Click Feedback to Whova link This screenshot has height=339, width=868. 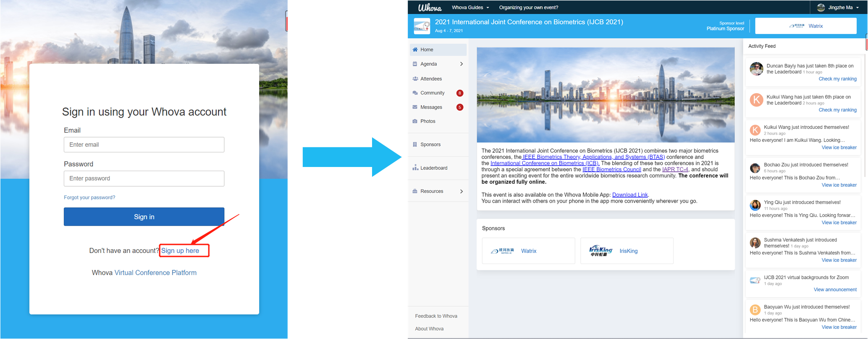pyautogui.click(x=436, y=316)
